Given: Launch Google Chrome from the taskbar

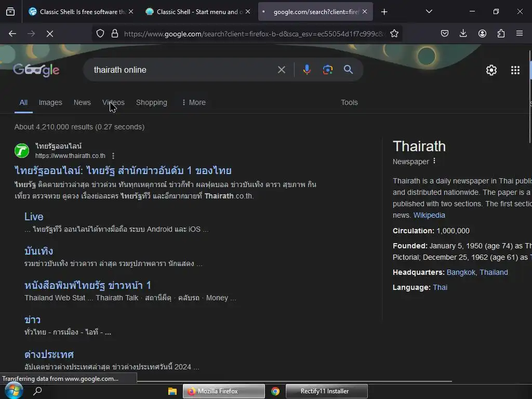Looking at the screenshot, I should tap(275, 391).
